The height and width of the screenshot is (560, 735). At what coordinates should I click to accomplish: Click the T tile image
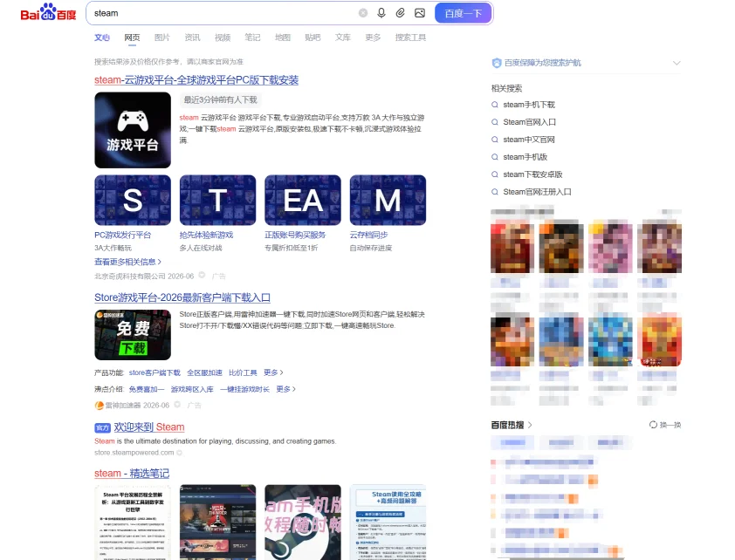point(218,200)
